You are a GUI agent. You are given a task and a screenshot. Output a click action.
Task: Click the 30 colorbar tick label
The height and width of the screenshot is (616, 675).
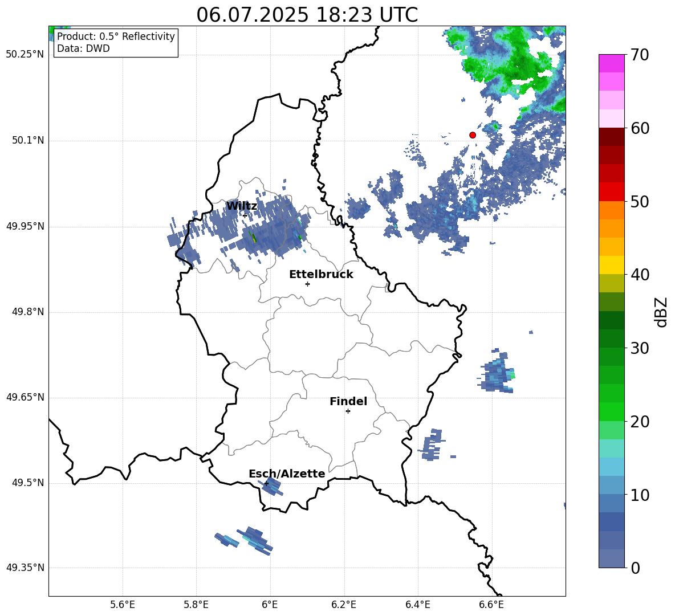pos(640,348)
